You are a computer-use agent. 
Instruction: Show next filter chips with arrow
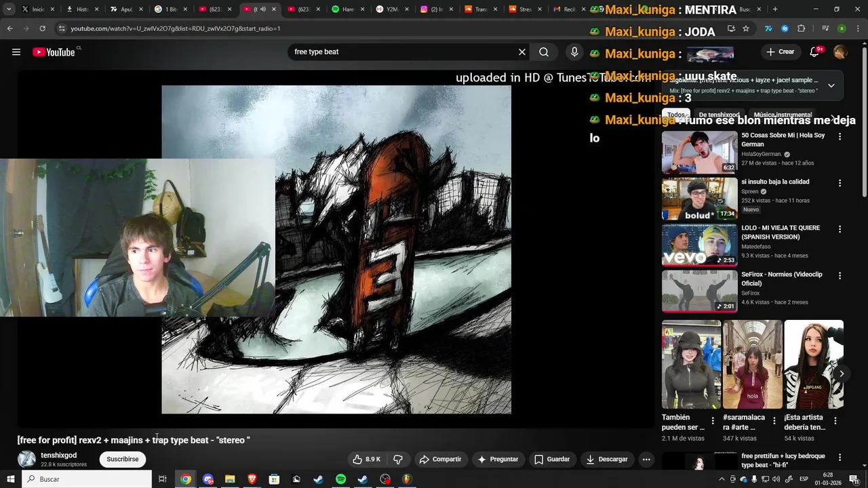(833, 117)
